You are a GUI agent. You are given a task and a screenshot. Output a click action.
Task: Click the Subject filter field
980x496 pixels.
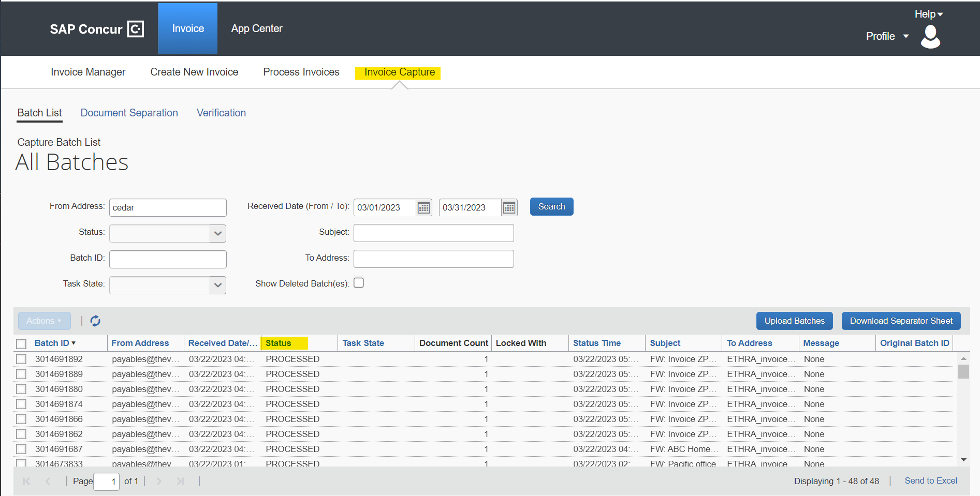tap(433, 233)
